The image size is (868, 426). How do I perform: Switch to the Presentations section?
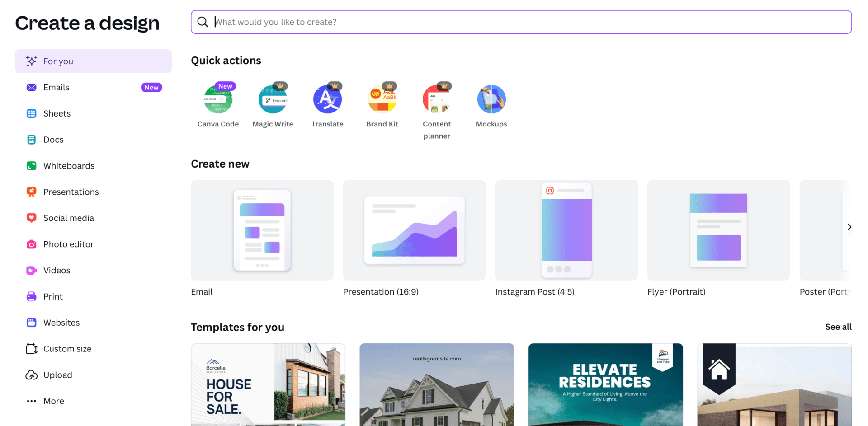[x=71, y=192]
